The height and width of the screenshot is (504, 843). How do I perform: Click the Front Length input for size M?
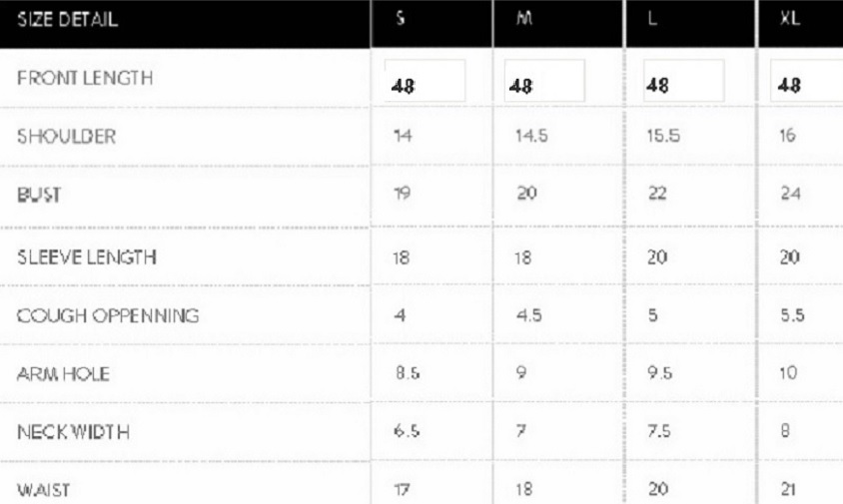click(543, 81)
